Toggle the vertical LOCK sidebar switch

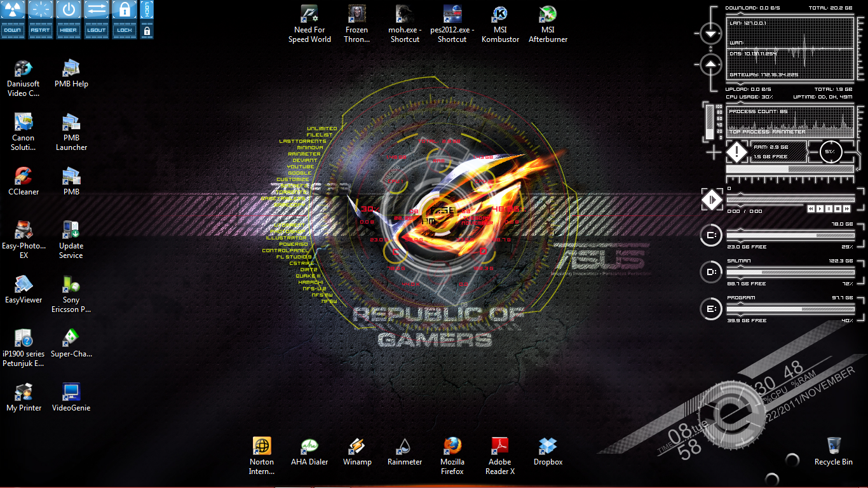click(146, 19)
